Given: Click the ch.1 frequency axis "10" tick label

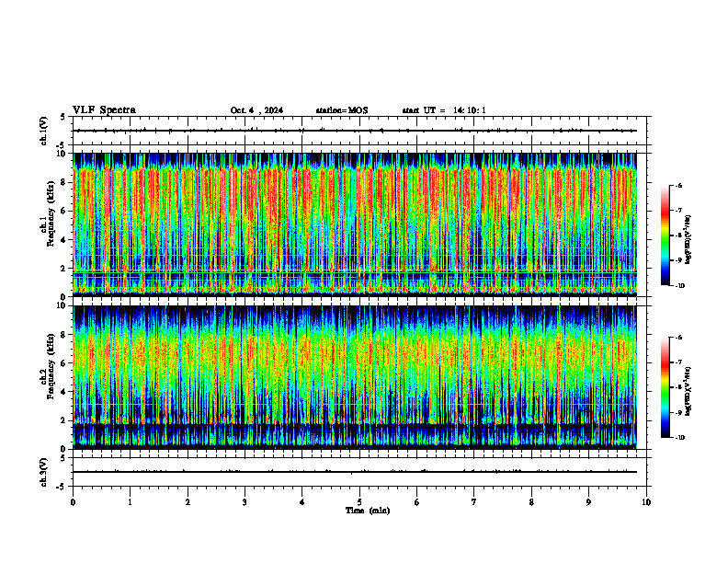Looking at the screenshot, I should click(63, 154).
